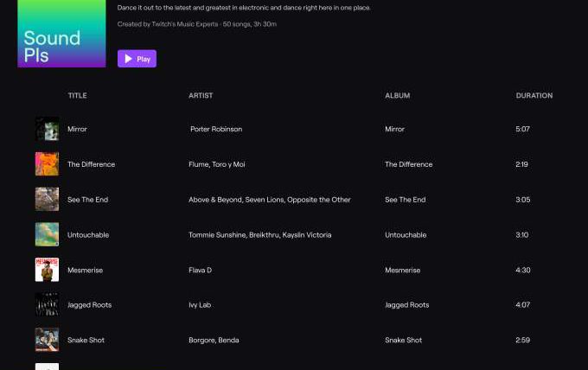
Task: Click the Snake Shot album thumbnail
Action: [47, 340]
